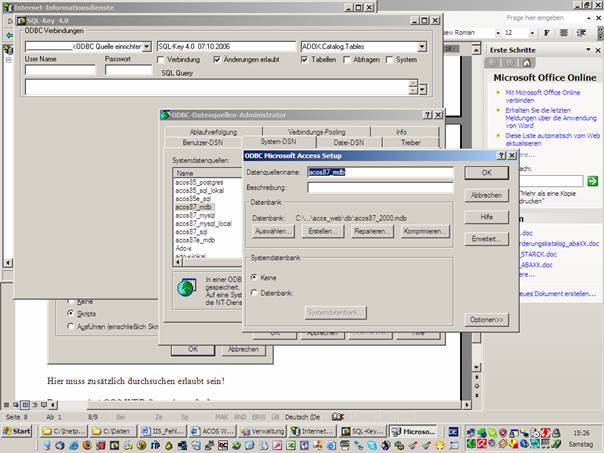Open Word font name dropdown
Image resolution: width=604 pixels, height=453 pixels.
click(498, 33)
